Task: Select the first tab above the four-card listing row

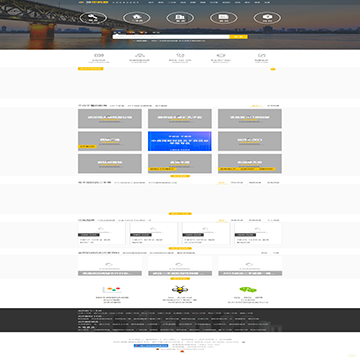Action: coord(222,220)
